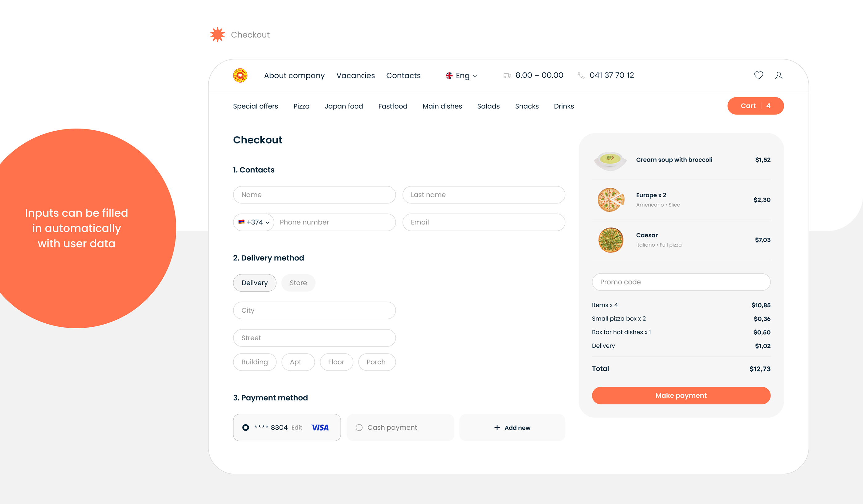Open the Cart button

tap(755, 106)
